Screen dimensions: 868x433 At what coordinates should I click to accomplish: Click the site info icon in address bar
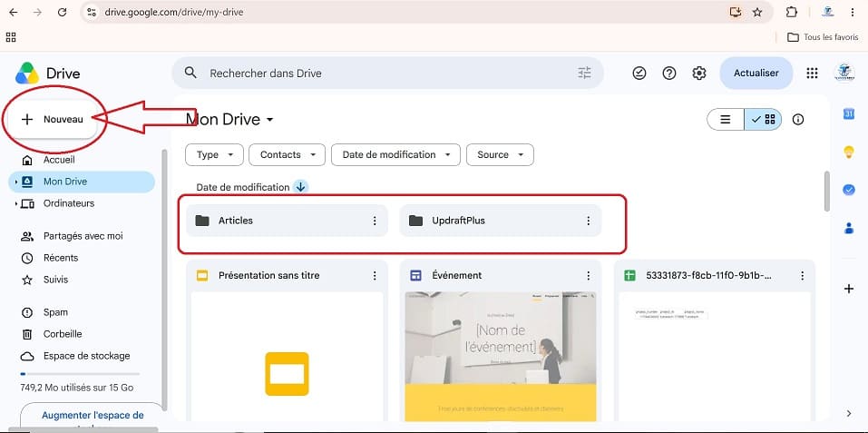92,12
